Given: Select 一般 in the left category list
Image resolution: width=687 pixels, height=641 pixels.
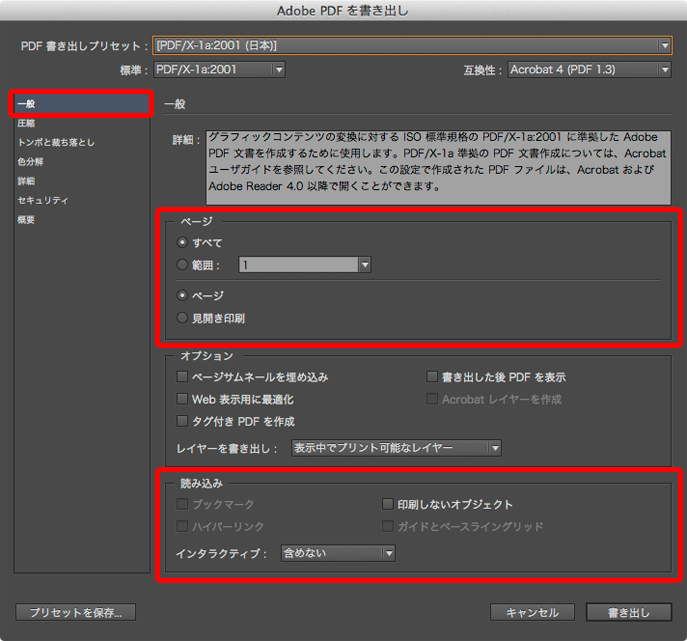Looking at the screenshot, I should point(81,104).
